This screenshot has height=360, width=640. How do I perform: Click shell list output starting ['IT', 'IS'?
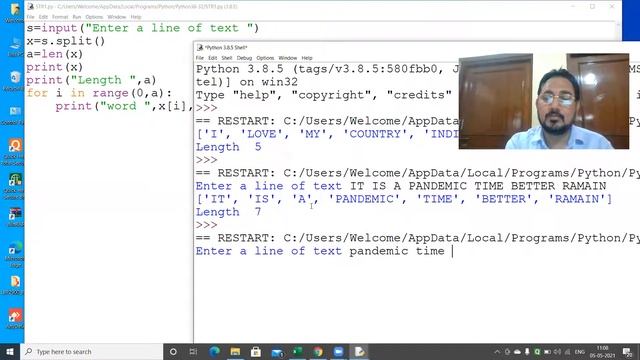coord(404,199)
